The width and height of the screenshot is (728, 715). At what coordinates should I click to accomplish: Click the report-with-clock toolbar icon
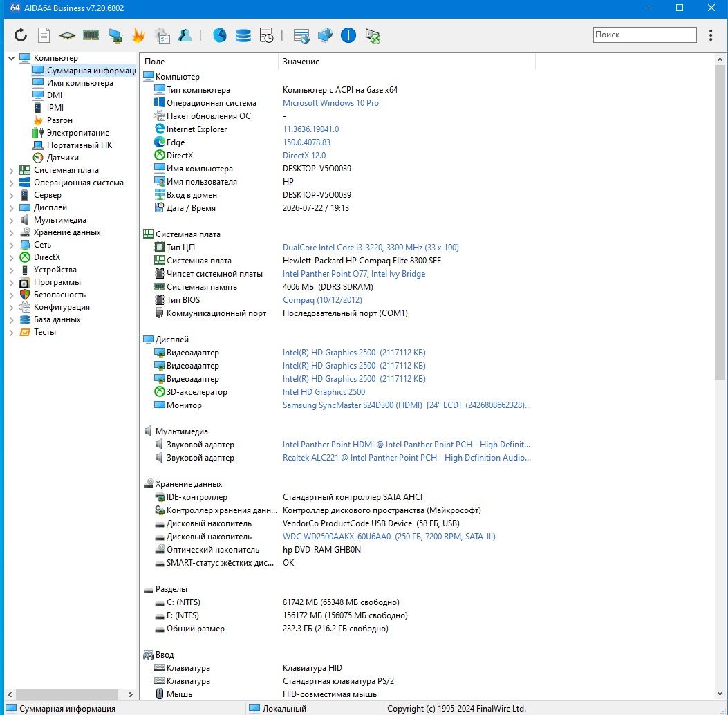[267, 36]
